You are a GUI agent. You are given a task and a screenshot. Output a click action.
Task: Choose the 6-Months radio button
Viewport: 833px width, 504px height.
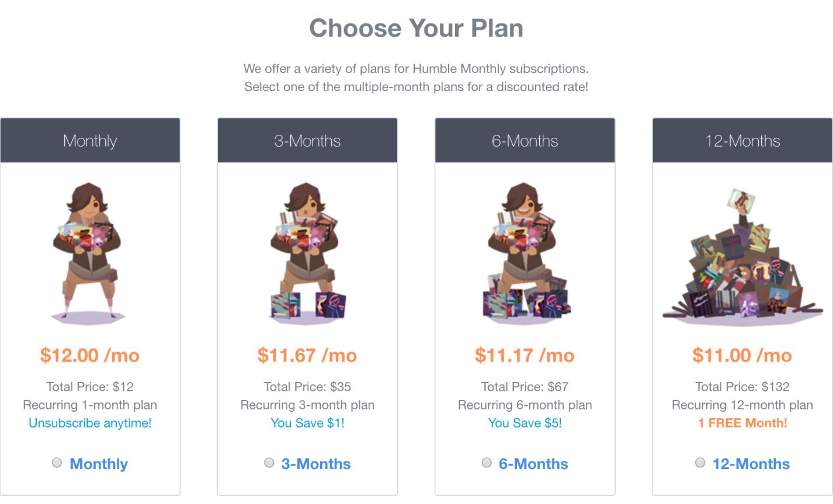[487, 463]
